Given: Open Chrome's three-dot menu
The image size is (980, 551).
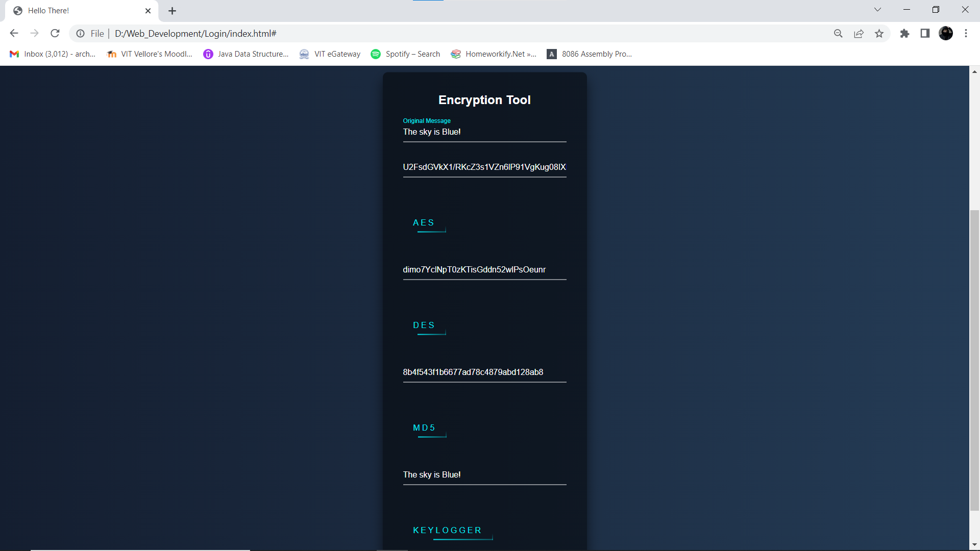Looking at the screenshot, I should [966, 34].
